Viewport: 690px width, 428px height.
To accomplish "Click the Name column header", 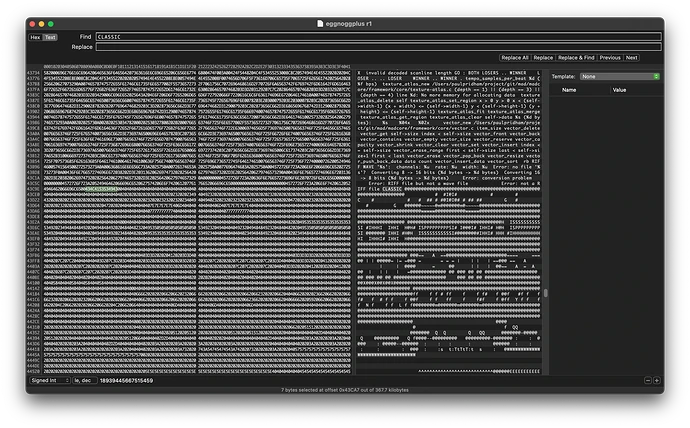I will tap(569, 90).
